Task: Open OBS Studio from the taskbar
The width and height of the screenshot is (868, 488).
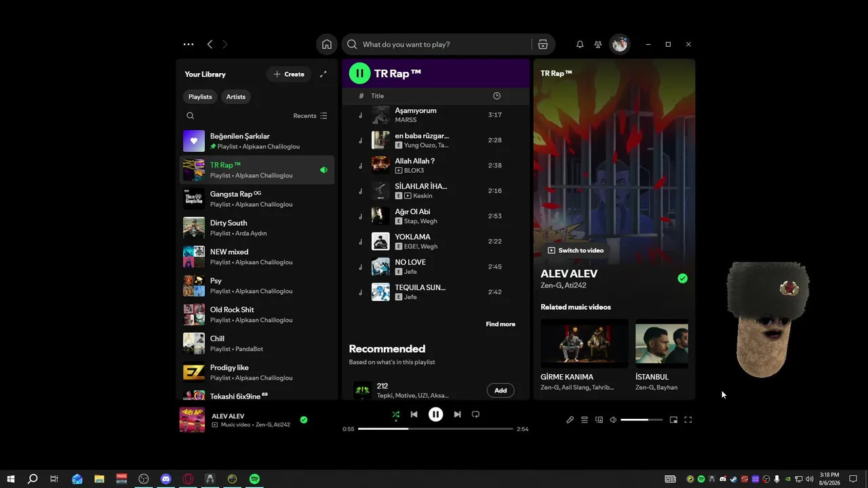Action: pyautogui.click(x=144, y=479)
